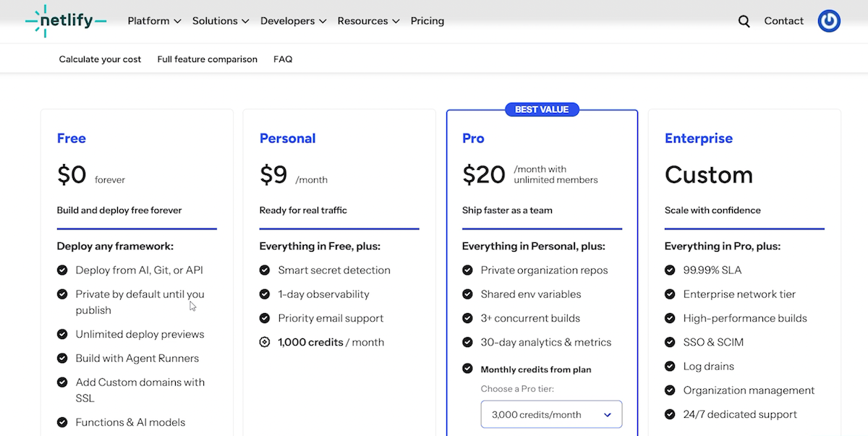Click the credits icon beside 1,000 credits
Screen dimensions: 868x436
(x=265, y=343)
